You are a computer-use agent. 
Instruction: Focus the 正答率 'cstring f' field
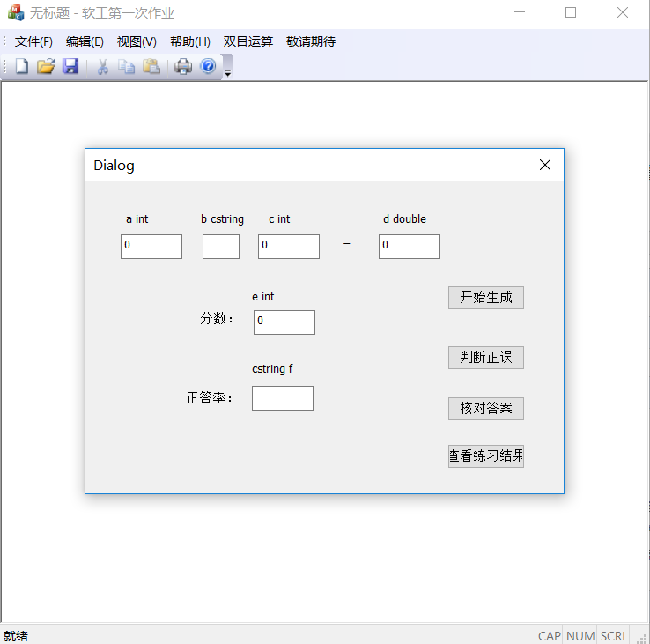283,398
